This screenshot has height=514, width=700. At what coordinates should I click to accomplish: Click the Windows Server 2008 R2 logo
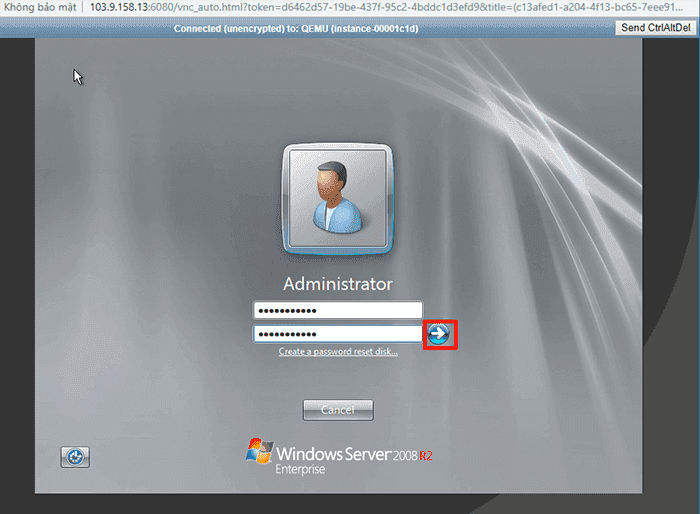pyautogui.click(x=339, y=456)
